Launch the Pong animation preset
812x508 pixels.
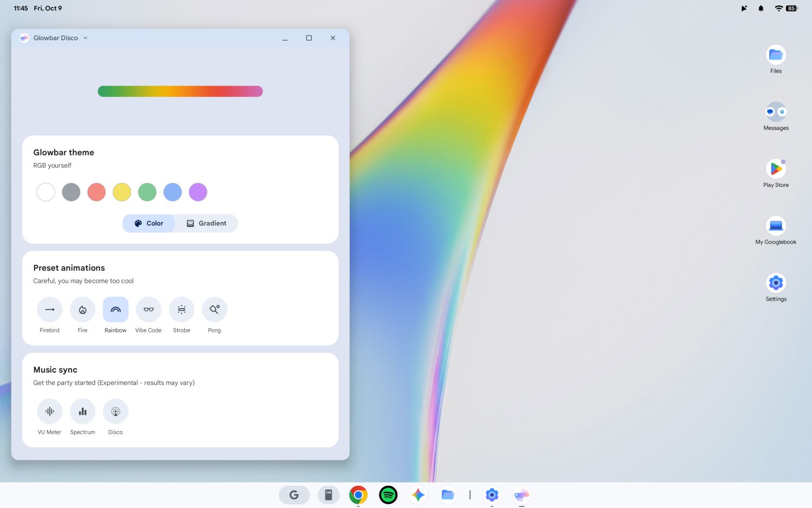214,310
